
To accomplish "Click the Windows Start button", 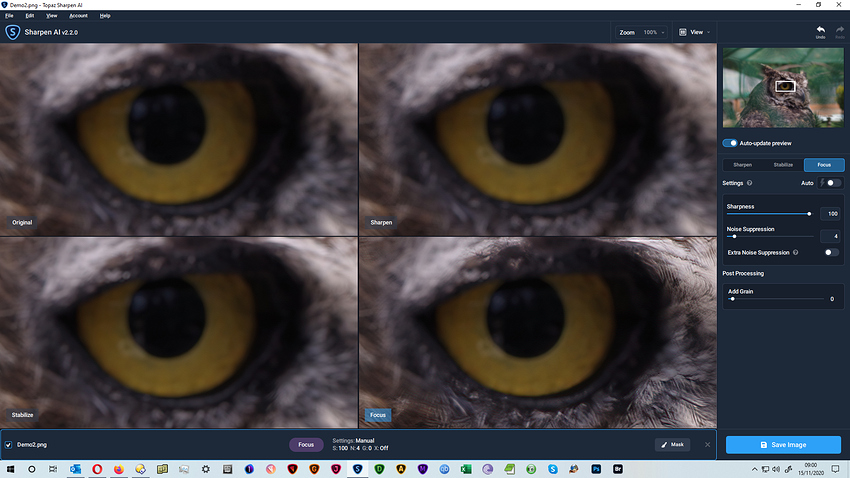I will 10,469.
